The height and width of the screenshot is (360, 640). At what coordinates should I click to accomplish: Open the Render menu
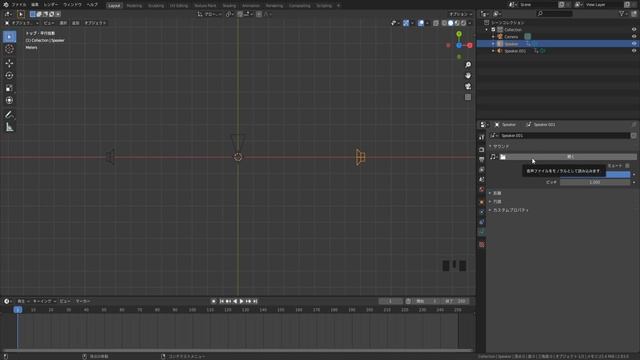[x=51, y=4]
